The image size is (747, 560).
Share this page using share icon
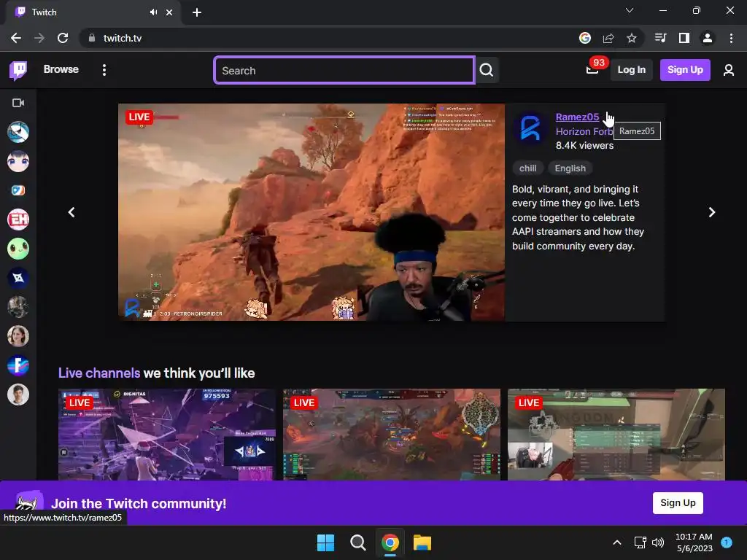608,38
